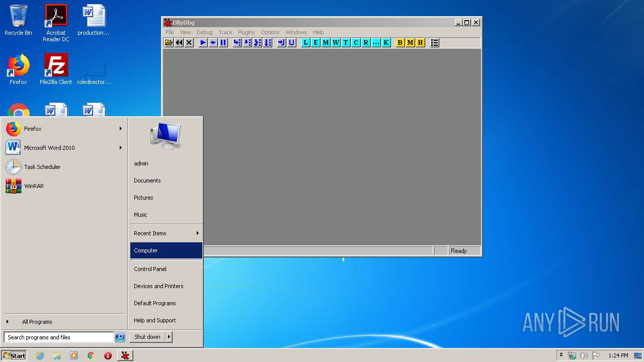The image size is (644, 362).
Task: Open memory breakpoints with the yellow M icon
Action: [x=410, y=43]
